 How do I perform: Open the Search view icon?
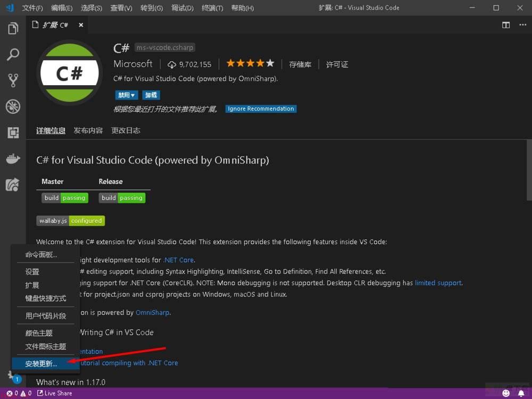(13, 54)
